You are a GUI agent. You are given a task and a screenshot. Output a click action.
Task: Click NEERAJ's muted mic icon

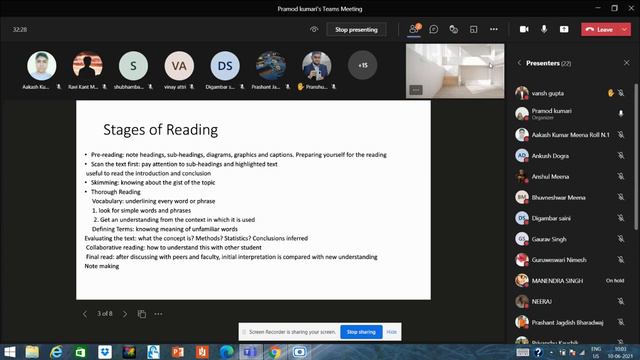coord(621,302)
